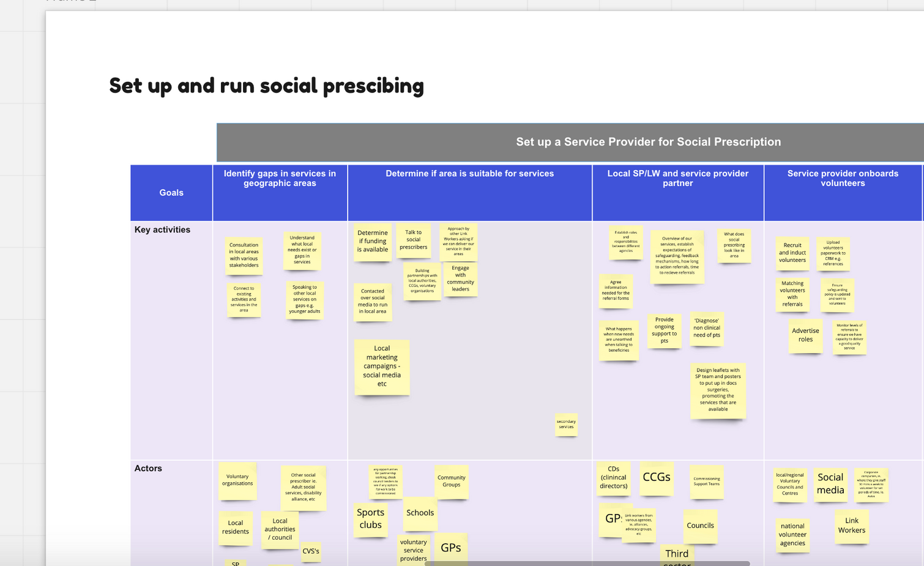Click the 'Social media' sticky note

[830, 484]
